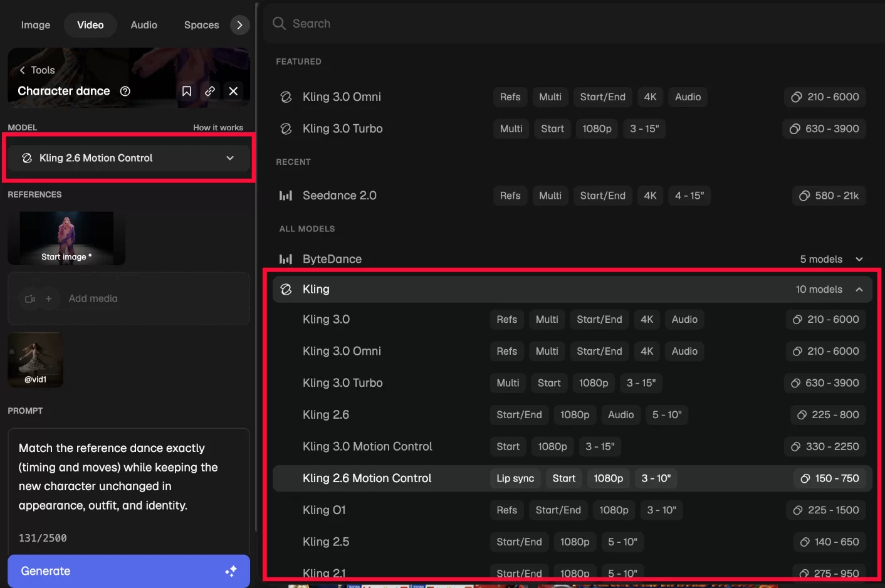
Task: Click the 225 - 800 credits badge
Action: coord(828,414)
